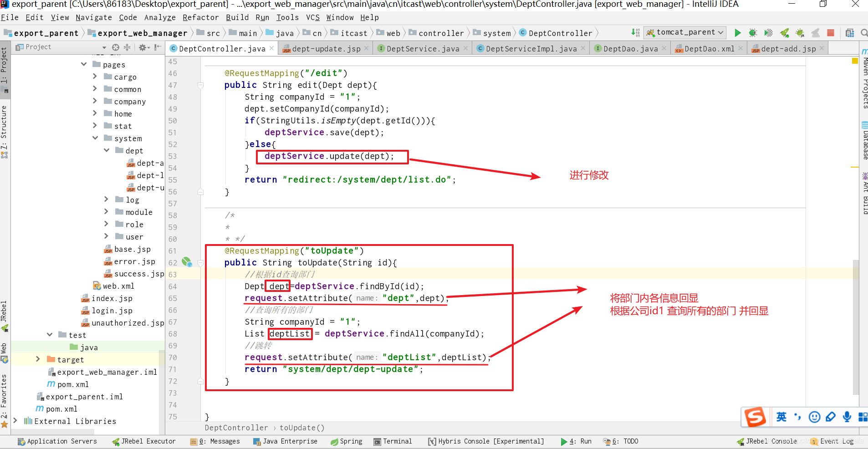Close the DeptController.java tab

click(x=272, y=48)
